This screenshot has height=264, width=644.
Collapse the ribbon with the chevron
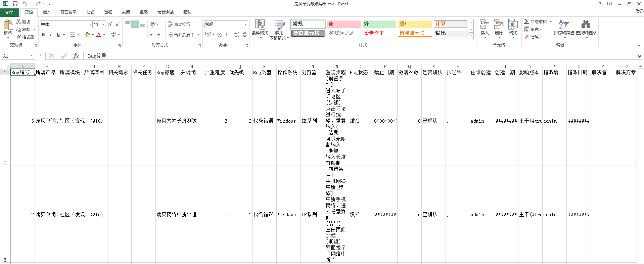[639, 45]
